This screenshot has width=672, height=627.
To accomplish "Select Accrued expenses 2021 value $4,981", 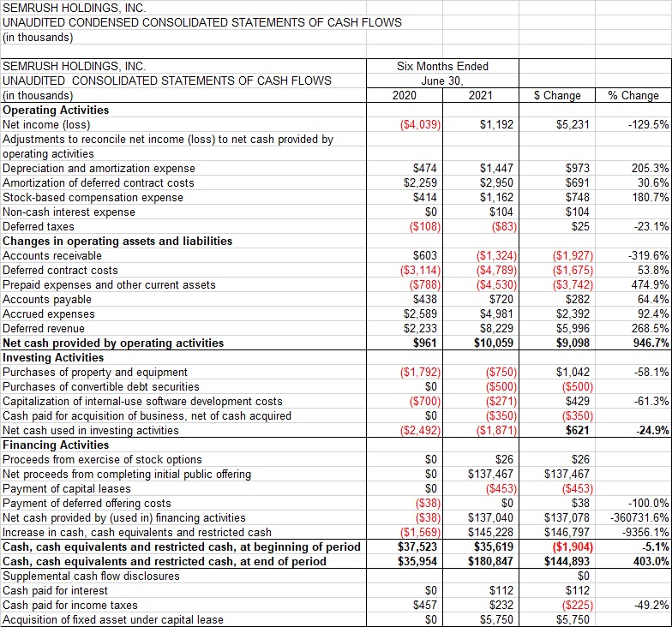I will click(496, 313).
